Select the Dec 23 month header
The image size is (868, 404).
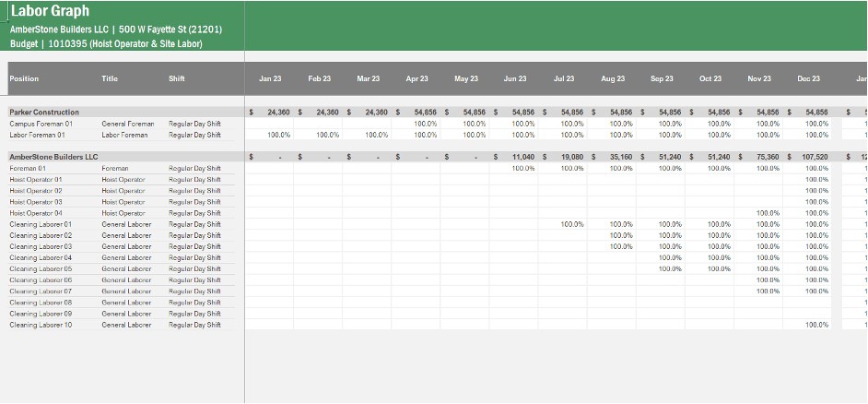[x=808, y=78]
